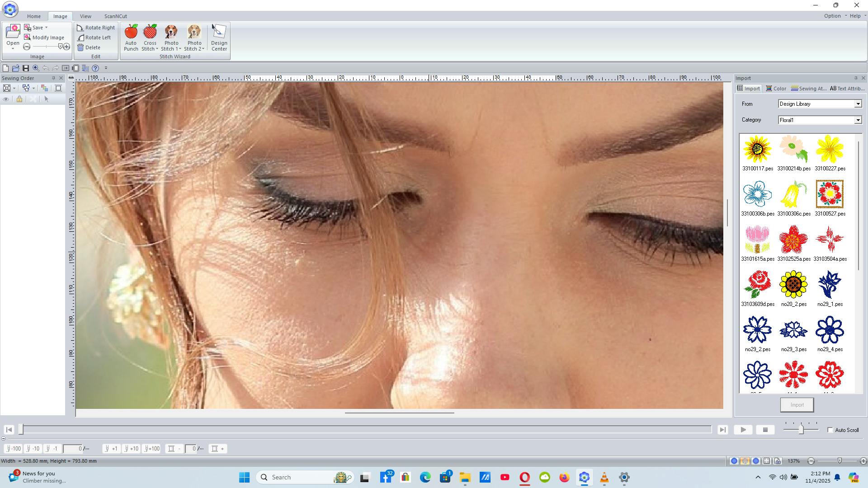Switch to the Home ribbon tab

point(33,16)
